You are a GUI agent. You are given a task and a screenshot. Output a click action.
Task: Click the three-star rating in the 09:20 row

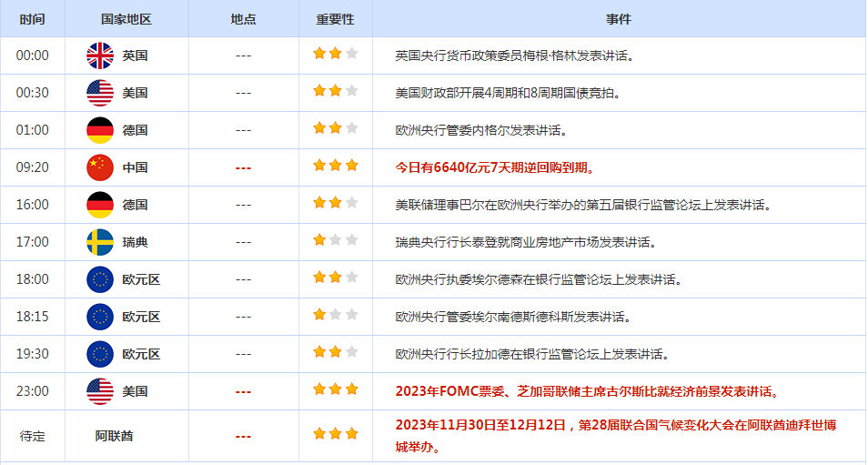(336, 166)
